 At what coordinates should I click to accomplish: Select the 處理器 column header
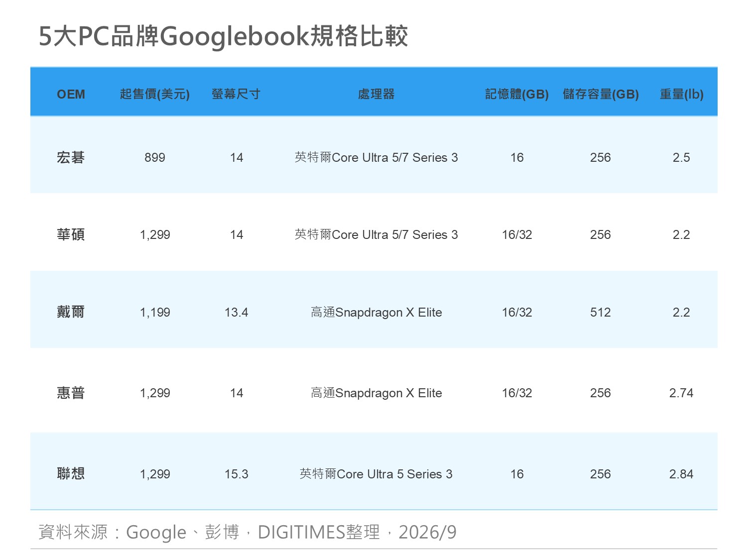pyautogui.click(x=376, y=94)
